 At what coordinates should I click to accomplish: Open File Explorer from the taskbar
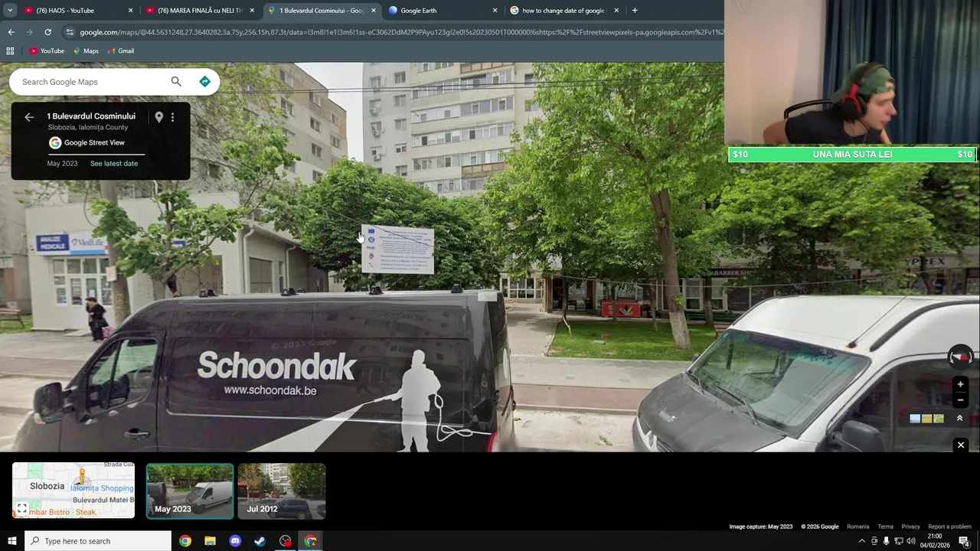coord(210,541)
